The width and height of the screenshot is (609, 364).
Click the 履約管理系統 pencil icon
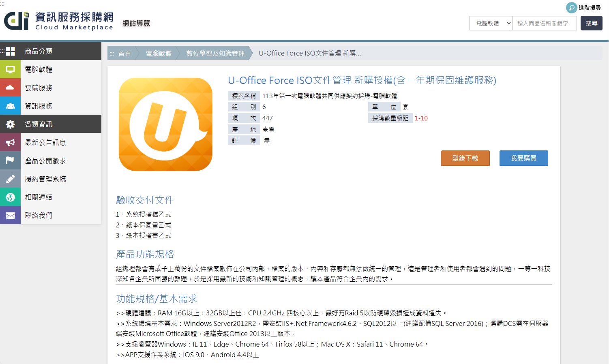pyautogui.click(x=10, y=179)
